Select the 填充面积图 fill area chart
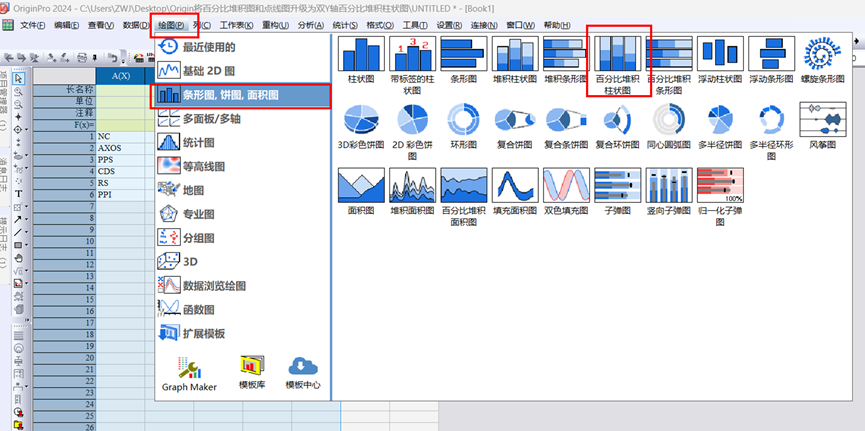The image size is (865, 431). [x=515, y=192]
